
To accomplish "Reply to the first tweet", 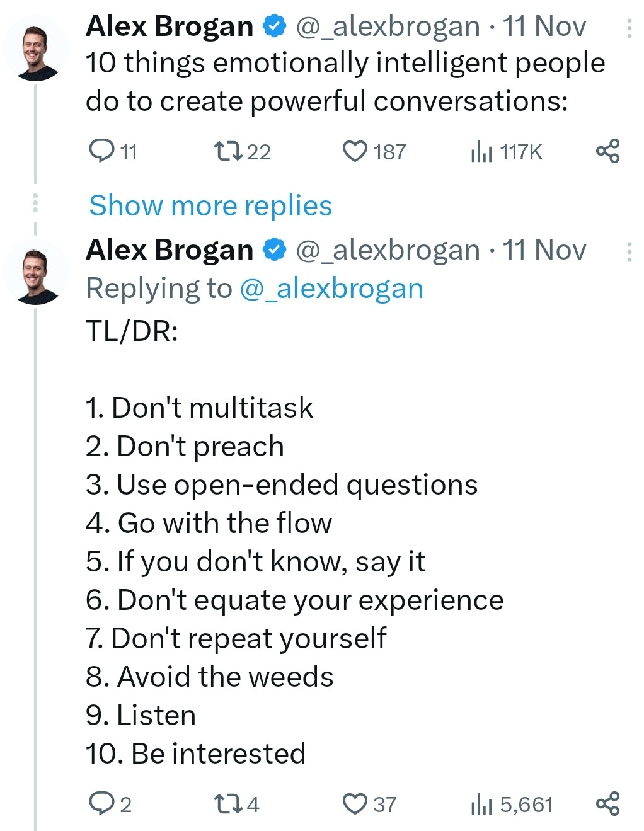I will (x=104, y=151).
